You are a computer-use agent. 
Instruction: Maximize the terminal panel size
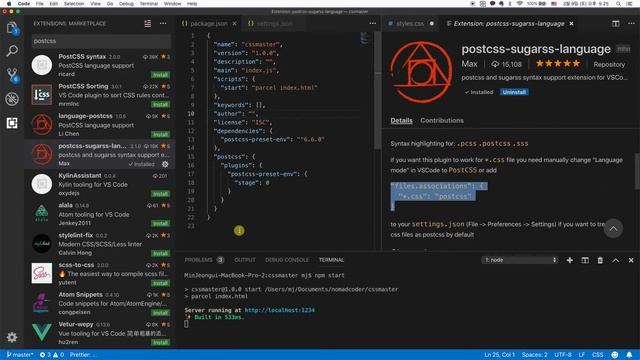(616, 260)
